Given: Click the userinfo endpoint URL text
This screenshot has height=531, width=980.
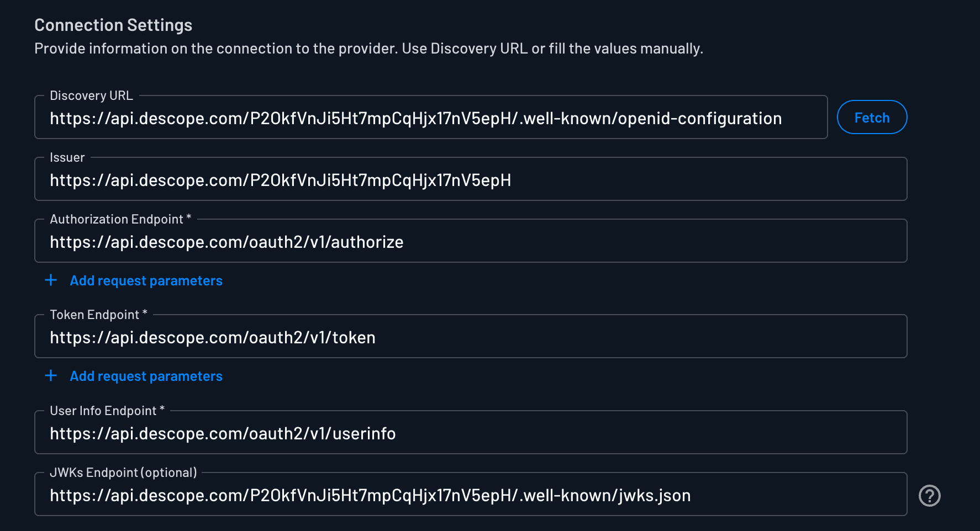Looking at the screenshot, I should pos(223,433).
